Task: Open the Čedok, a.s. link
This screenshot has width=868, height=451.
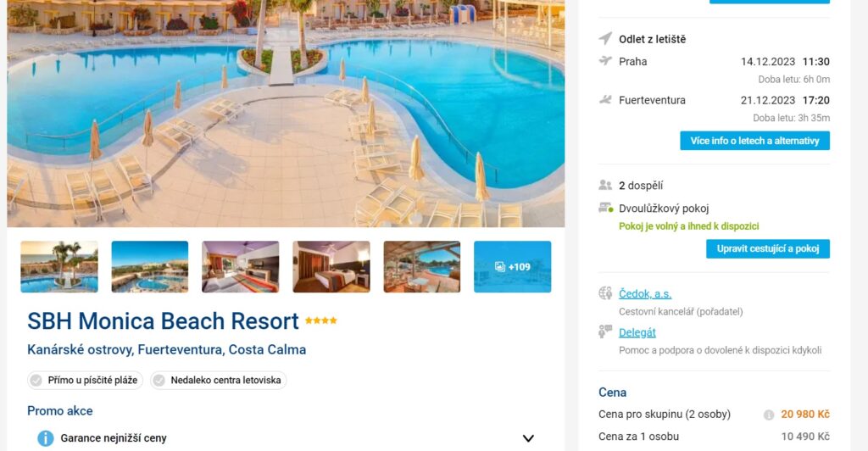Action: (x=645, y=294)
